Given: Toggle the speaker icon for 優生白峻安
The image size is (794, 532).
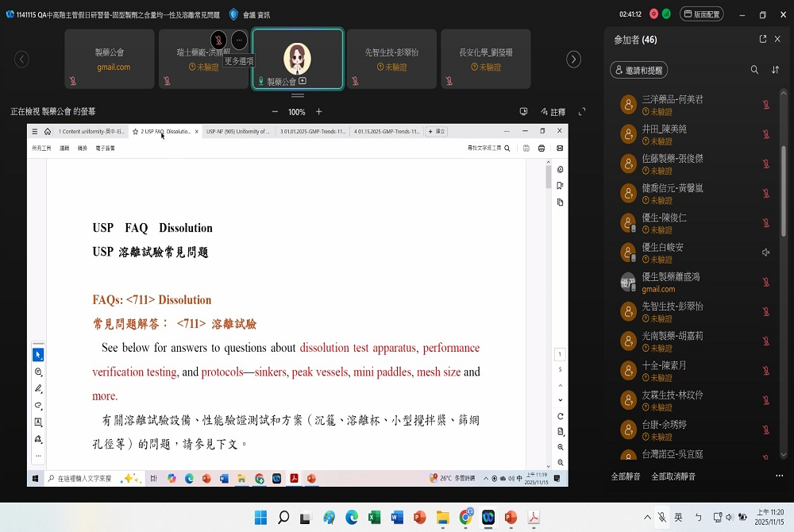Looking at the screenshot, I should (766, 253).
